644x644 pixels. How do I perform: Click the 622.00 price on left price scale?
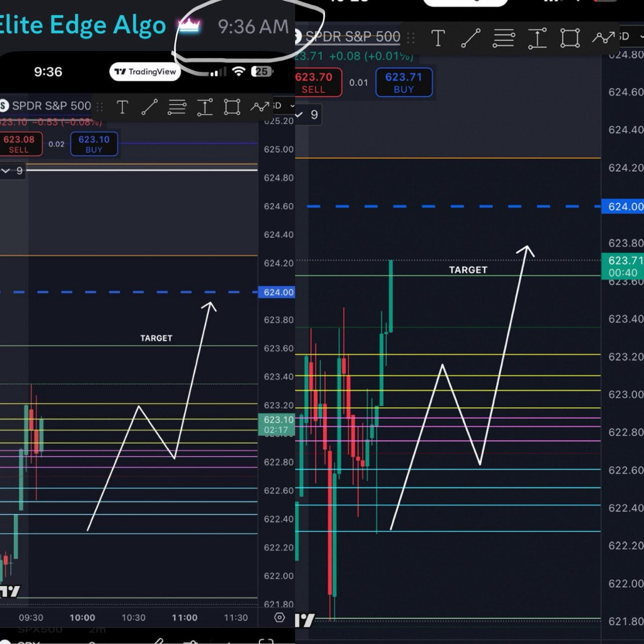tap(279, 576)
